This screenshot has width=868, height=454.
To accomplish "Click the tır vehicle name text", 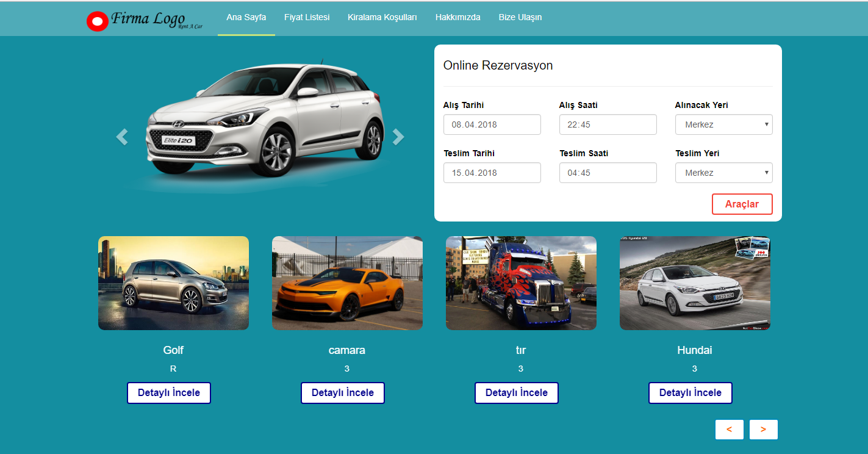I will tap(521, 350).
